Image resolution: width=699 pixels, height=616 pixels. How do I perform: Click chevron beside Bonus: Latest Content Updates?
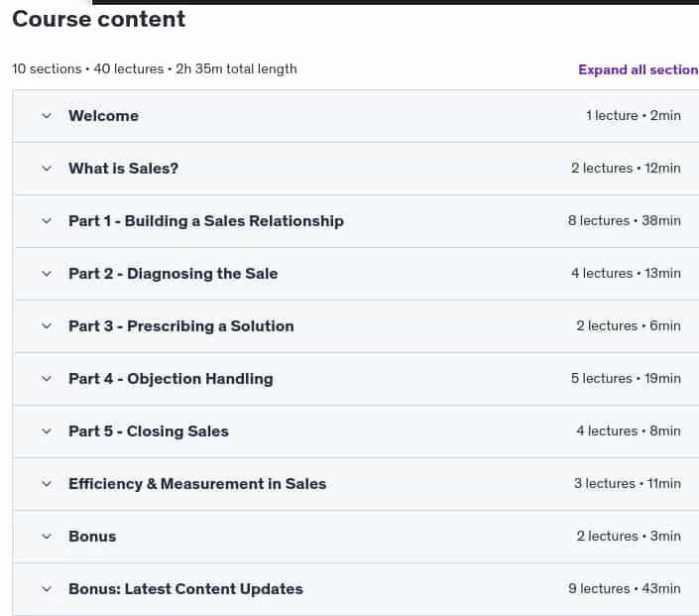tap(47, 589)
